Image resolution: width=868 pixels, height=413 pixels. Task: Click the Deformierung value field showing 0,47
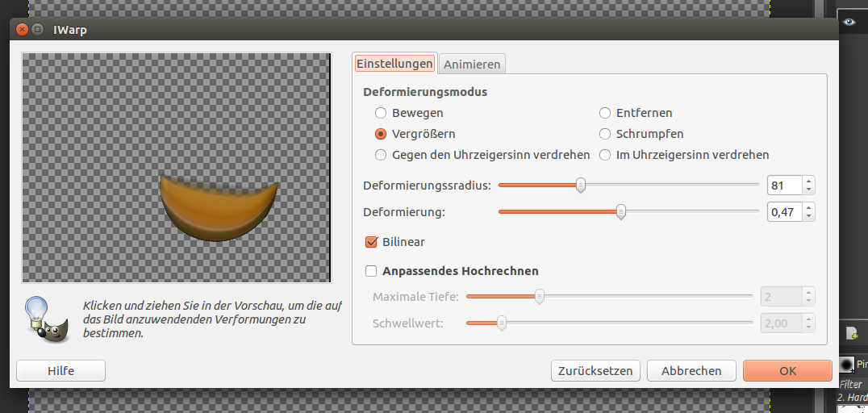click(x=785, y=212)
